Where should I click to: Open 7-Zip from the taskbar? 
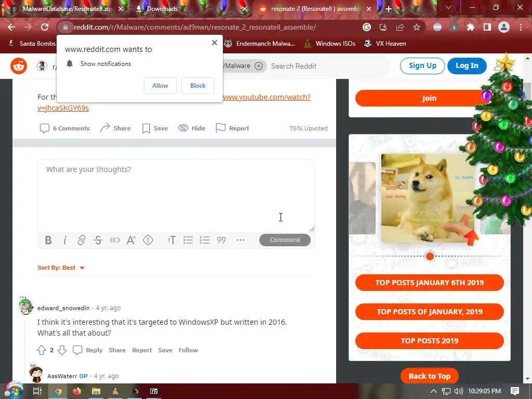pos(154,391)
